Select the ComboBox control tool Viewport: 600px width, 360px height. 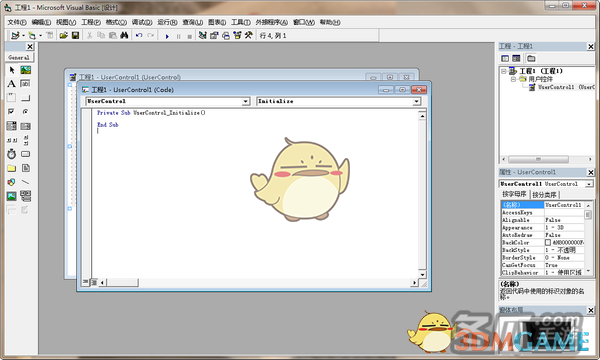coord(11,126)
